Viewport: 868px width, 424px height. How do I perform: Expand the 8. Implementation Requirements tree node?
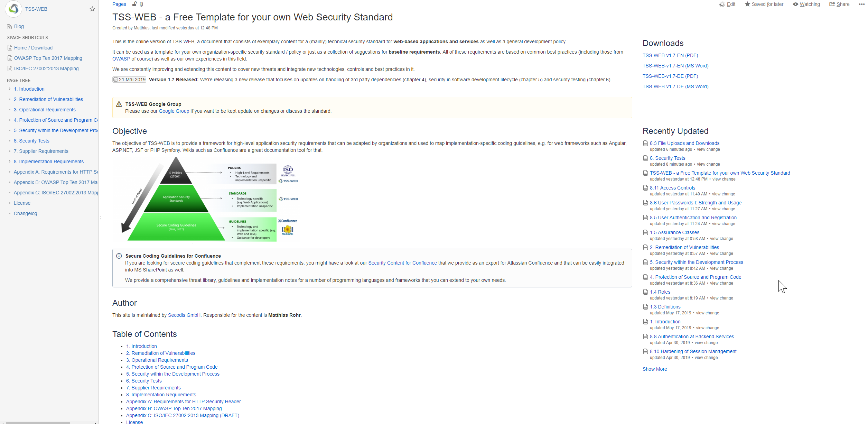10,162
